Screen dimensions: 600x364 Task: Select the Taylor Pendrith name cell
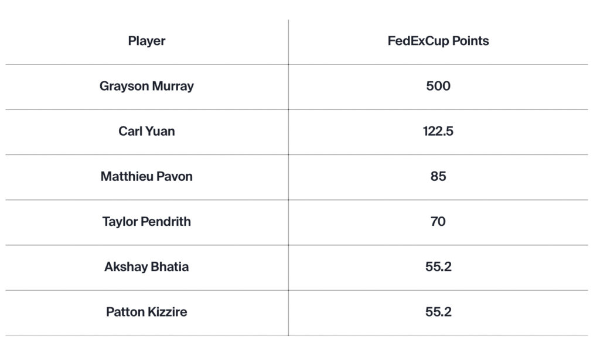[146, 221]
